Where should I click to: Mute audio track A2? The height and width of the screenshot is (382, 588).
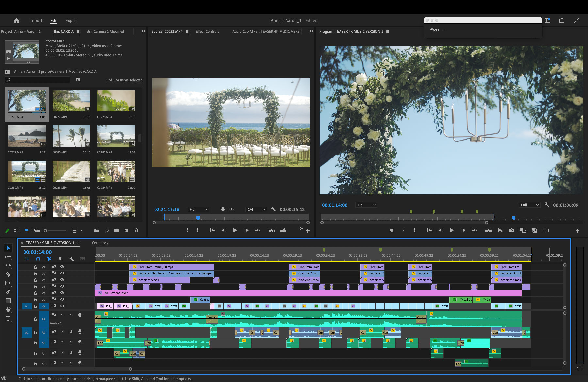point(62,332)
